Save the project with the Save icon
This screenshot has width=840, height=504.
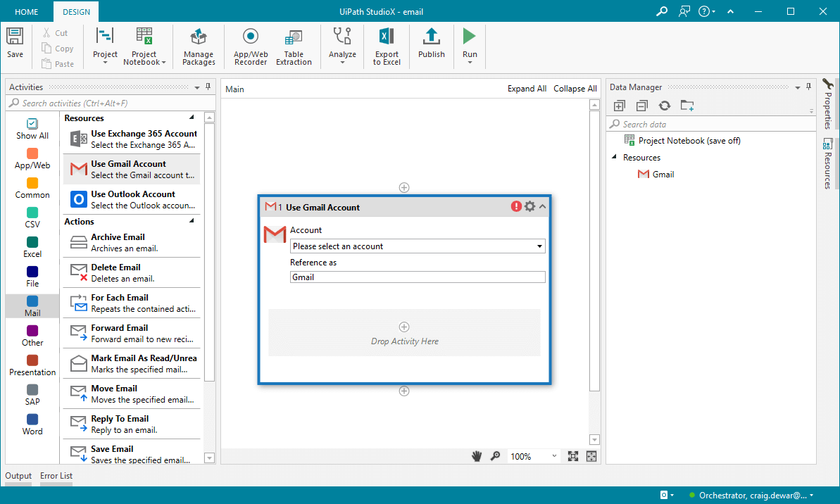(x=15, y=43)
